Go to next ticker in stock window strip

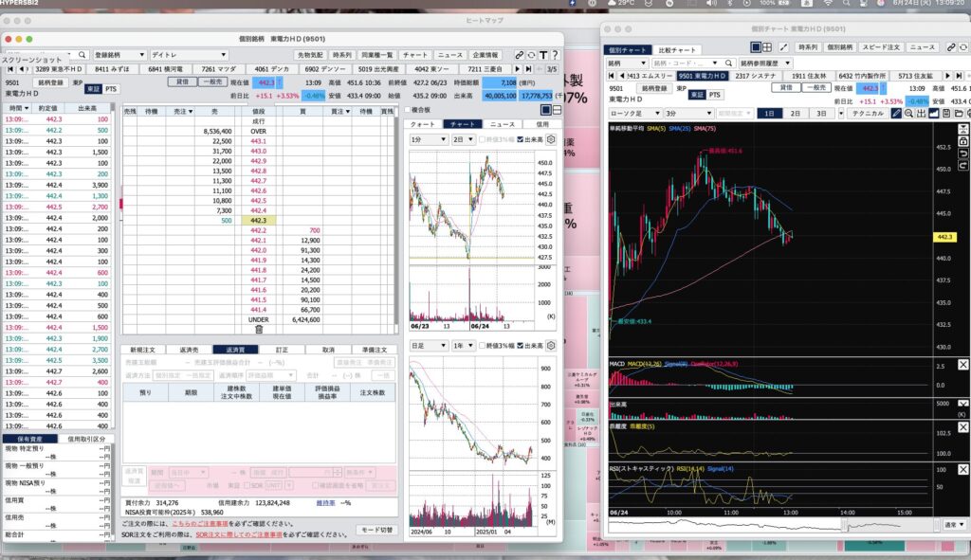click(517, 68)
